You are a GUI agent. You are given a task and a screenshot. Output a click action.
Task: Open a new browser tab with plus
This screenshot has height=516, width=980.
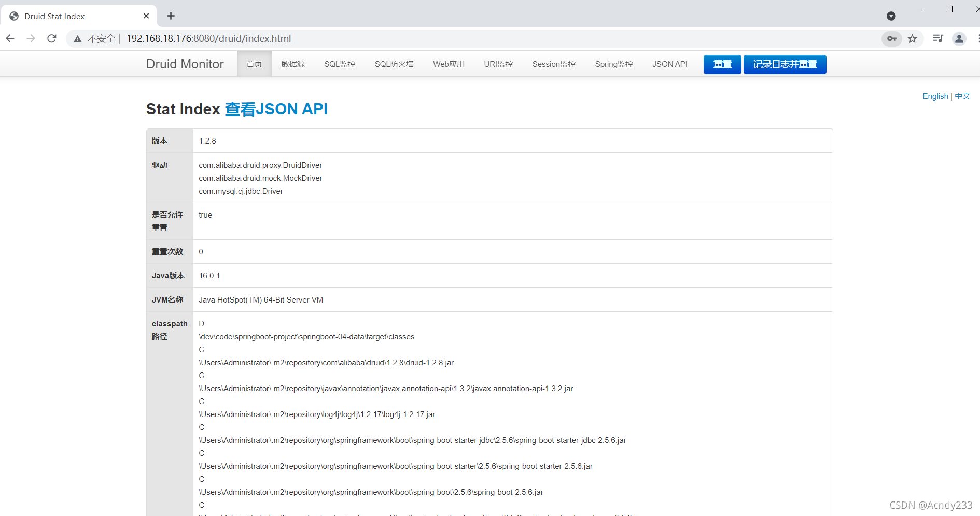(x=171, y=16)
